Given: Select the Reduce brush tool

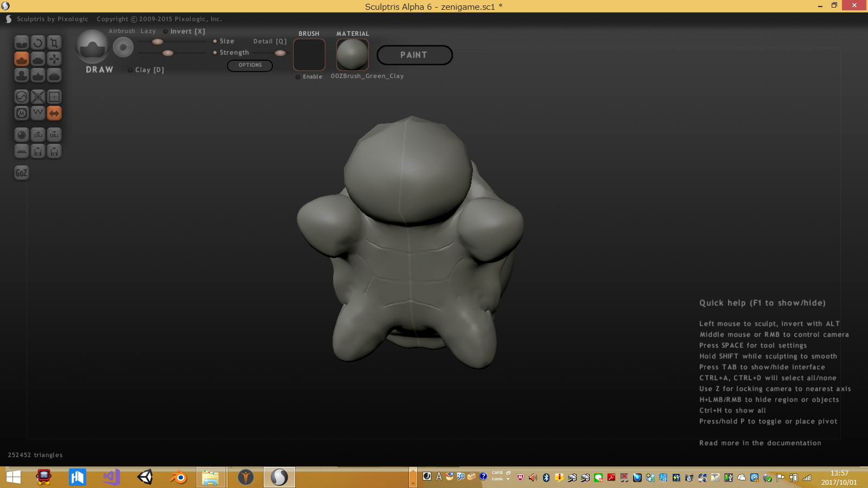Looking at the screenshot, I should tap(22, 97).
